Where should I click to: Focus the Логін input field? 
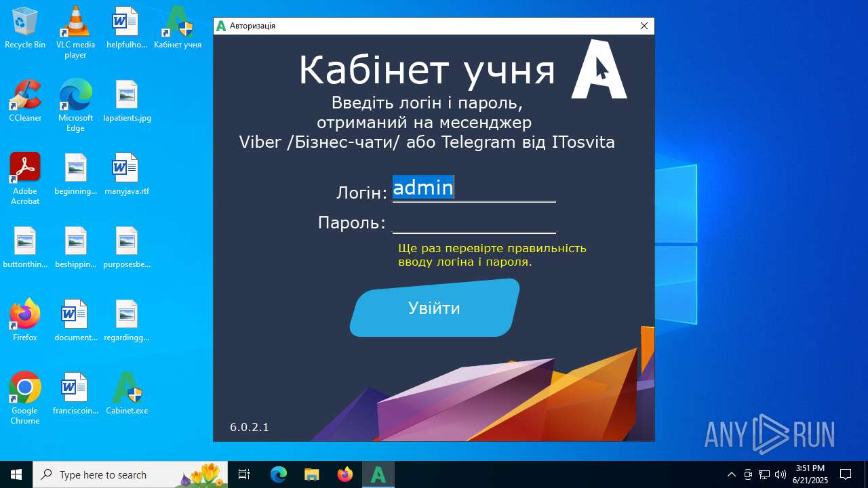(x=474, y=188)
